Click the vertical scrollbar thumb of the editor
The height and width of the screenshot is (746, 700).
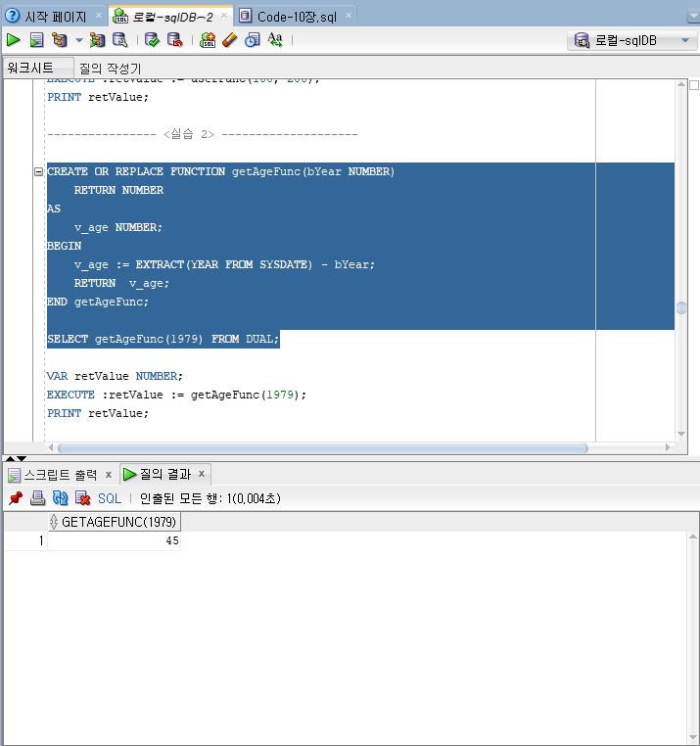point(681,307)
